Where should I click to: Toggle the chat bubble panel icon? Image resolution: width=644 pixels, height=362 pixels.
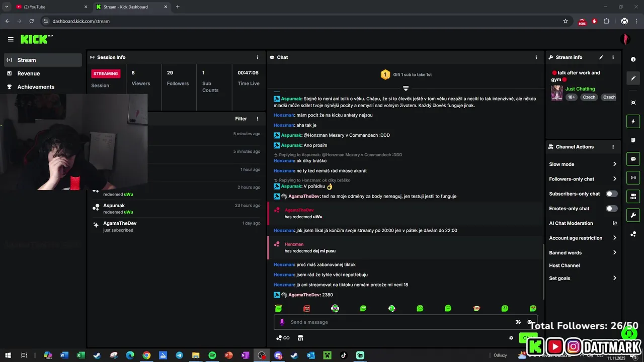click(633, 159)
